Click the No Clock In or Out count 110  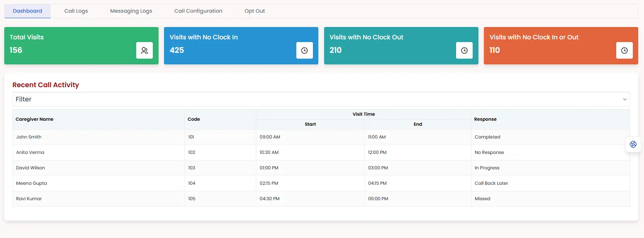tap(495, 50)
